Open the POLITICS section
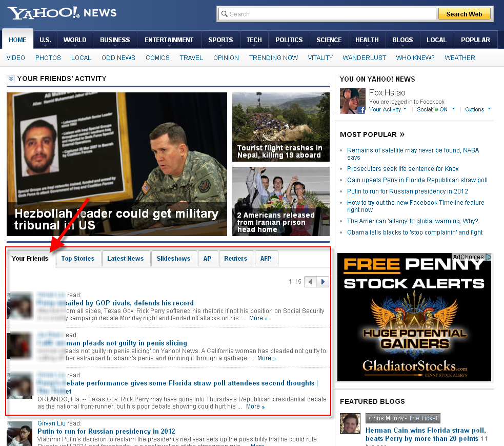Viewport: 504px width, 446px height. 289,40
